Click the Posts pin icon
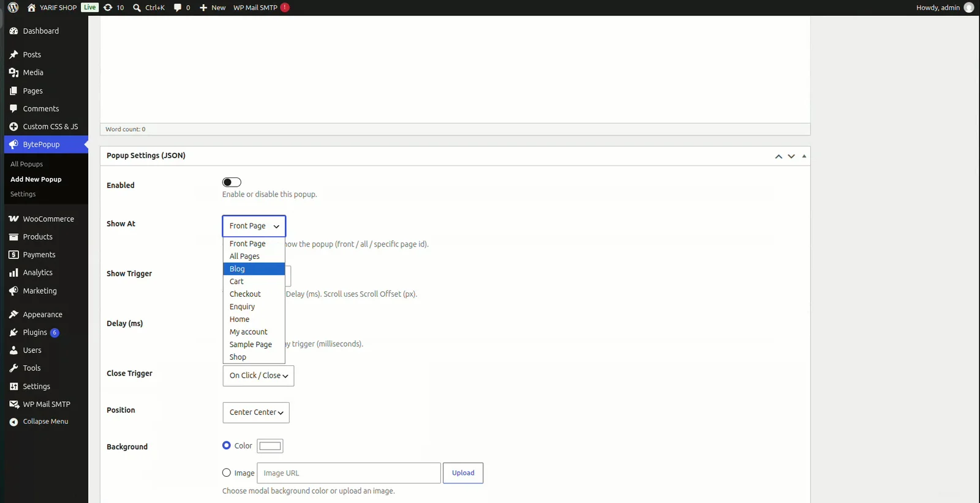Viewport: 980px width, 503px height. pyautogui.click(x=13, y=54)
